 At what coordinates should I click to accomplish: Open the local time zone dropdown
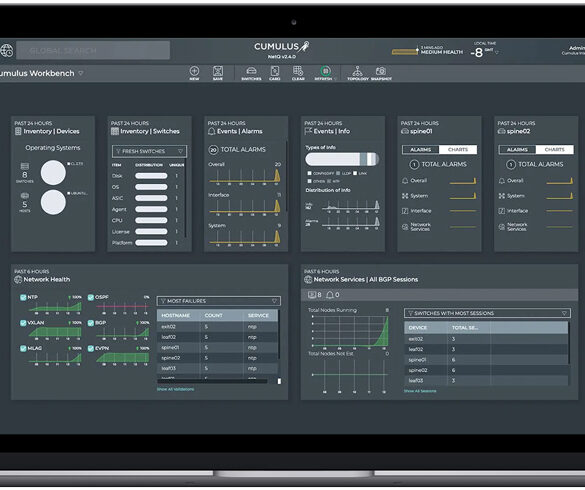pos(497,52)
